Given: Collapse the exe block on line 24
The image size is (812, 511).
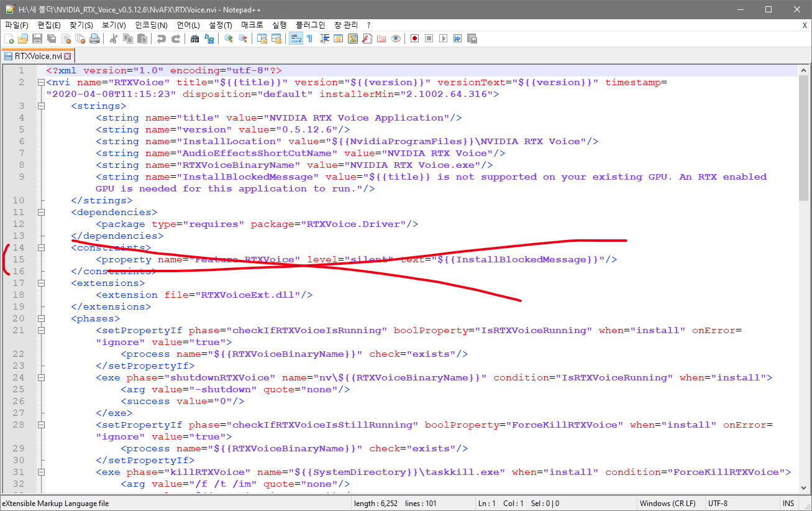Looking at the screenshot, I should (41, 377).
